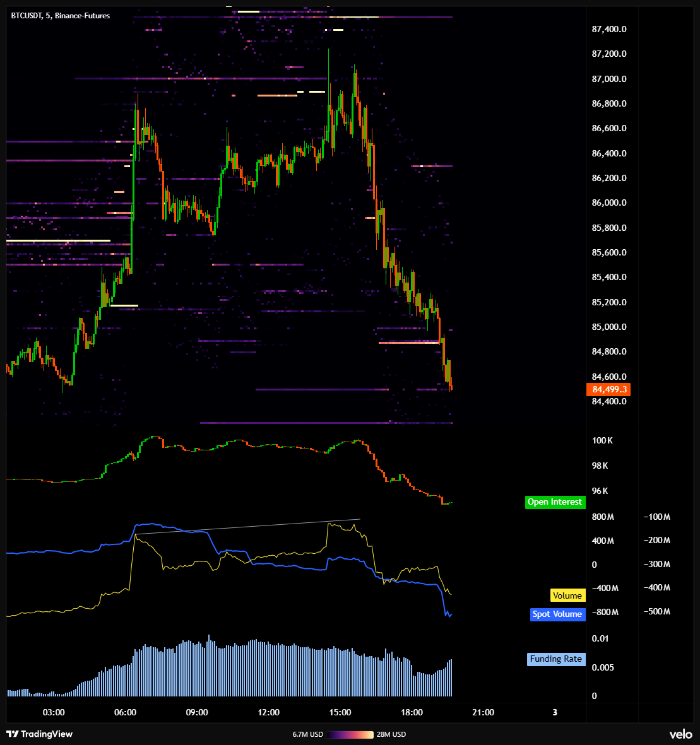The width and height of the screenshot is (700, 745).
Task: Click the velo logo
Action: click(680, 734)
